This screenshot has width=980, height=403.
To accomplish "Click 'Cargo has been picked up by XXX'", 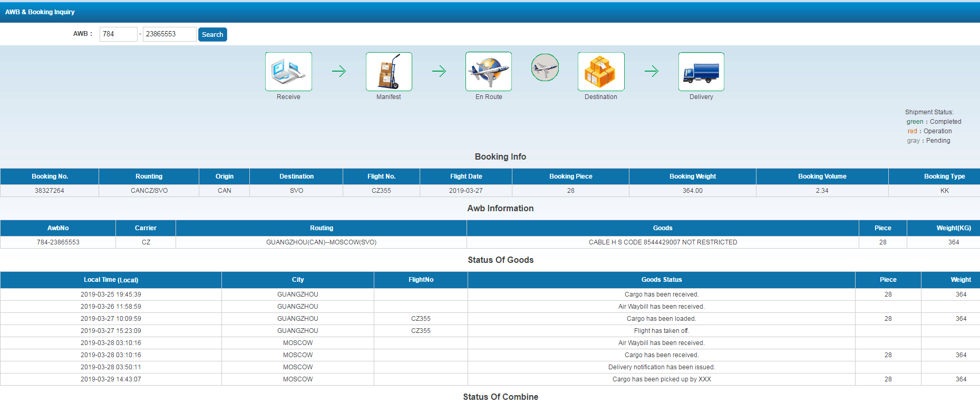I will [x=661, y=379].
